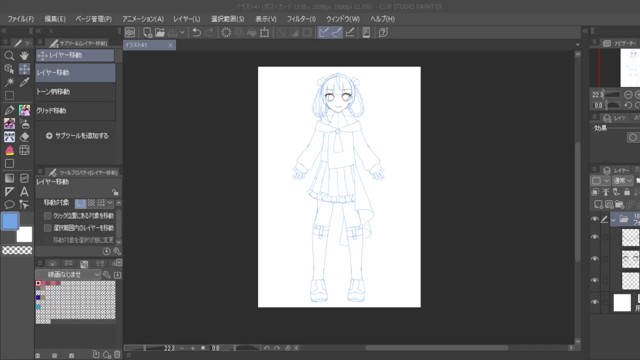Screen dimensions: 640x360
Task: Select the Gradient tool
Action: click(x=9, y=178)
